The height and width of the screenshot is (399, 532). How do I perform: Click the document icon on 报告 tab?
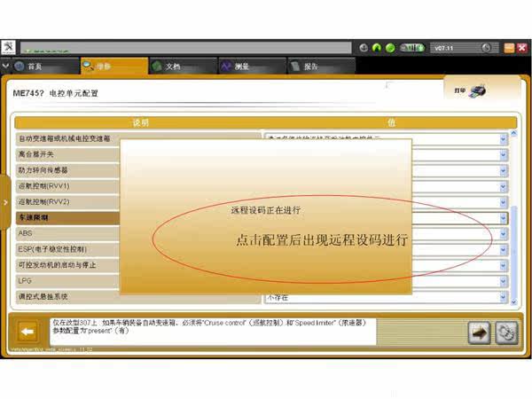pyautogui.click(x=295, y=66)
